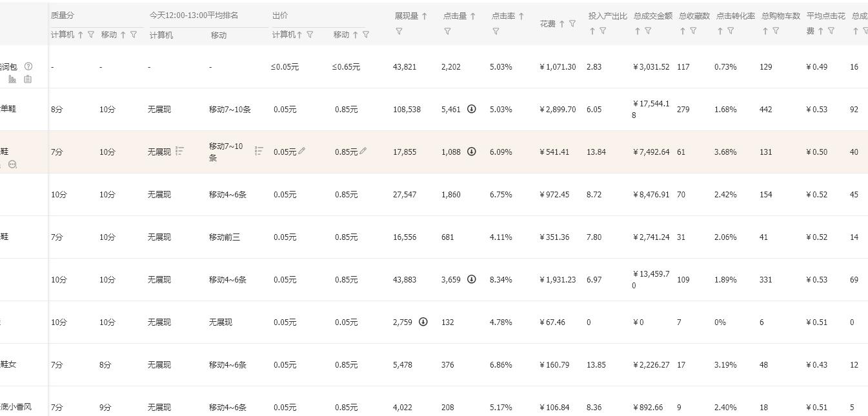This screenshot has height=416, width=868.
Task: Click the comment bubble icon in highlighted row
Action: tap(12, 164)
